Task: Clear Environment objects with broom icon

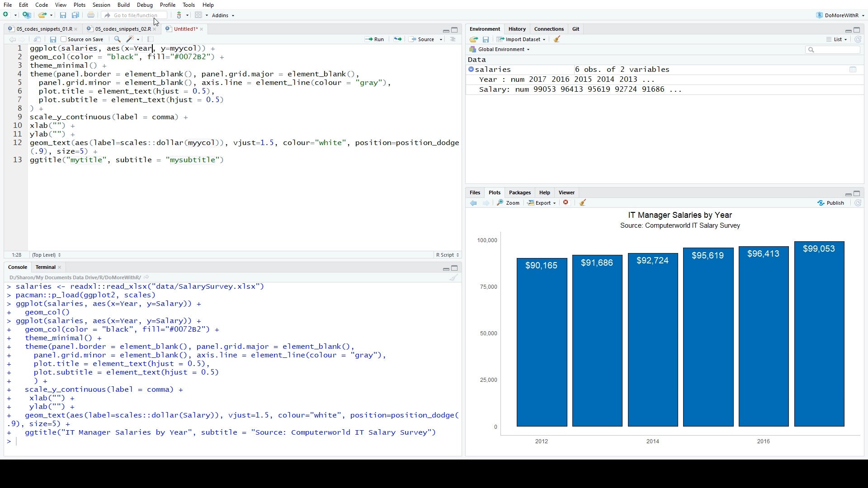Action: pos(557,39)
